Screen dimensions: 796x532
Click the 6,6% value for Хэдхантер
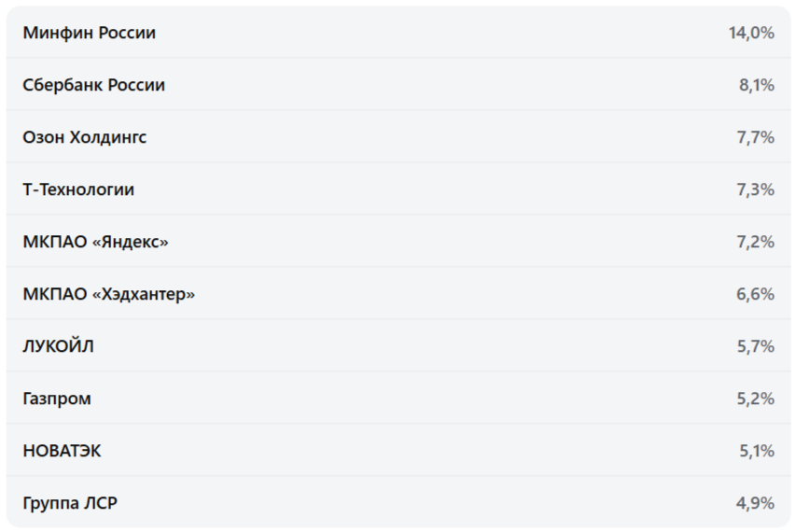755,294
